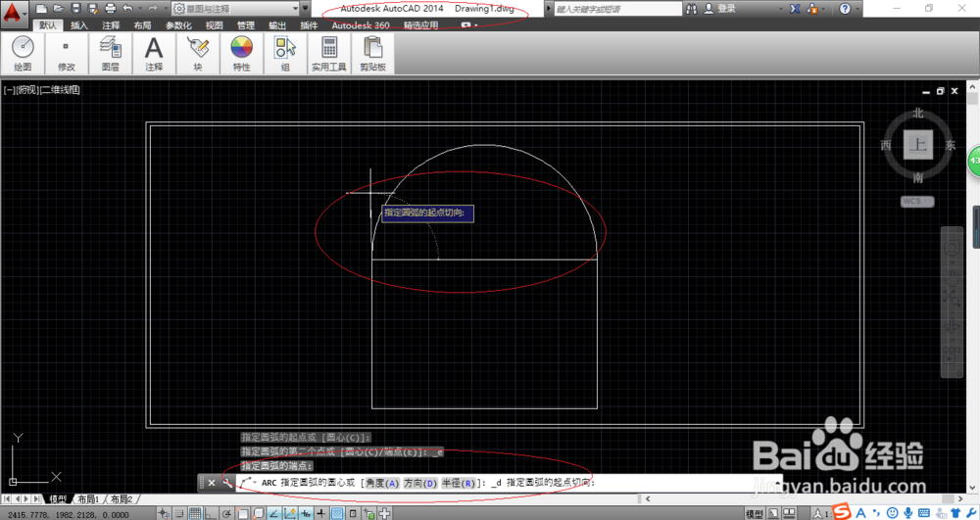Toggle object snap in status bar
This screenshot has height=520, width=980.
pos(242,513)
